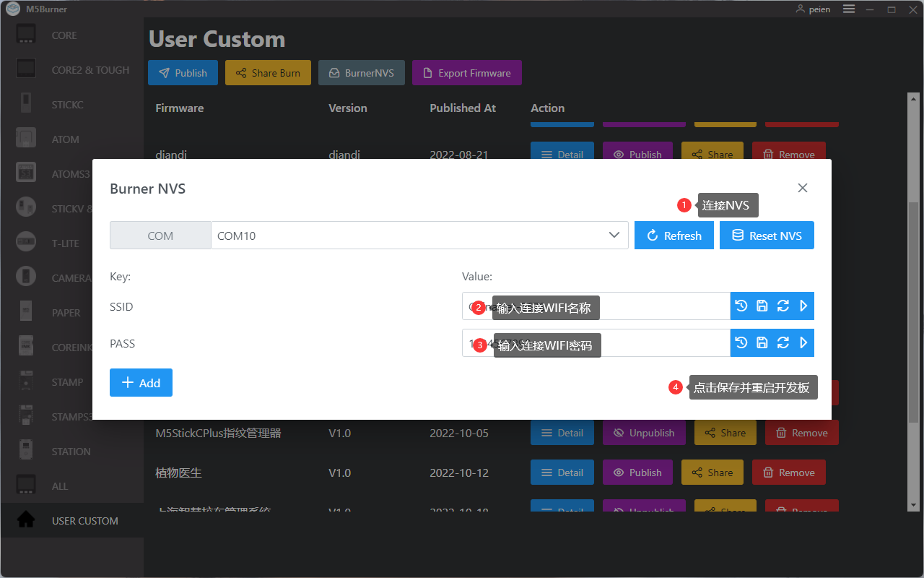This screenshot has height=578, width=924.
Task: Open the peien user account
Action: click(x=813, y=9)
